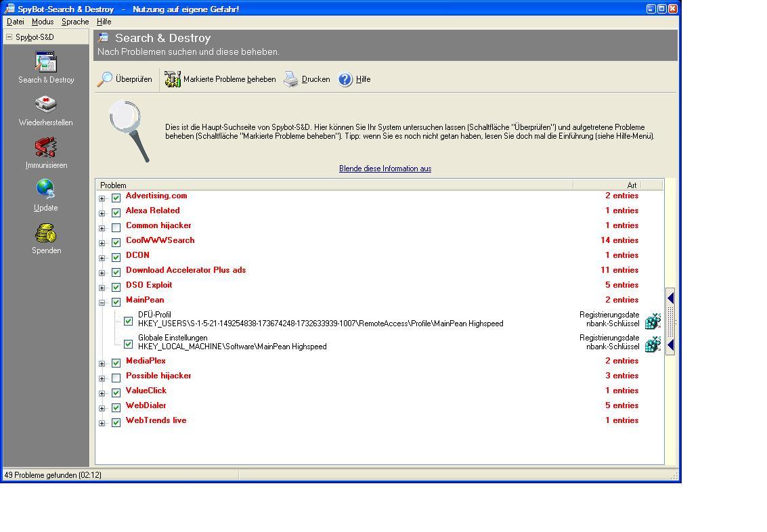Click the Drucken printer icon

(290, 79)
